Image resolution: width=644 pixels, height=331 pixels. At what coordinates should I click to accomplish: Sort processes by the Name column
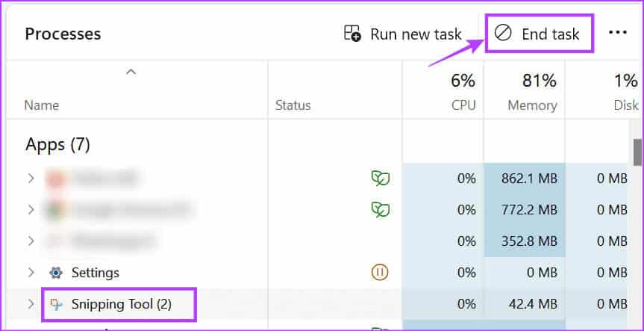pyautogui.click(x=41, y=105)
